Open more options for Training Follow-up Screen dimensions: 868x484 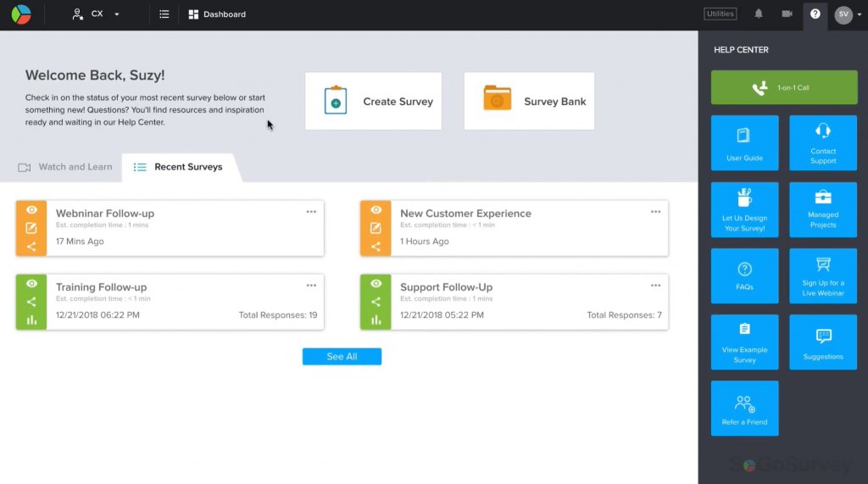[311, 286]
